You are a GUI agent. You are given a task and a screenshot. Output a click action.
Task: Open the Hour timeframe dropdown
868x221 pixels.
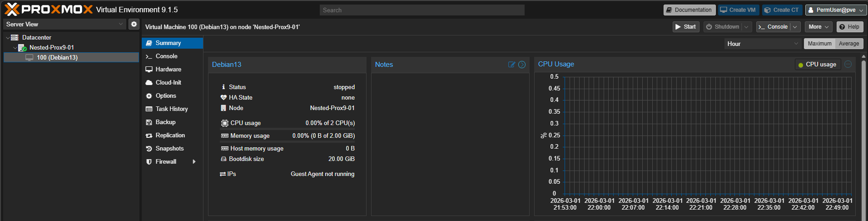tap(796, 44)
